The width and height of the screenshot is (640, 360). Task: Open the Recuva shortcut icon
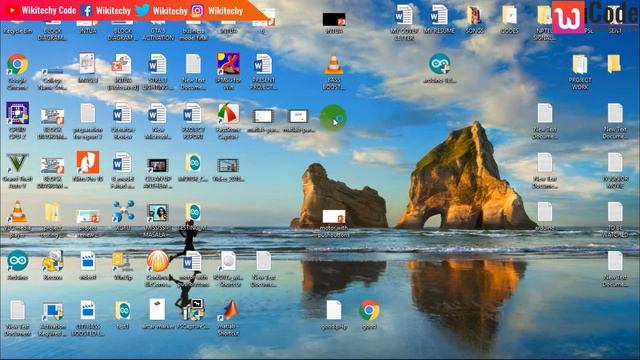(52, 261)
